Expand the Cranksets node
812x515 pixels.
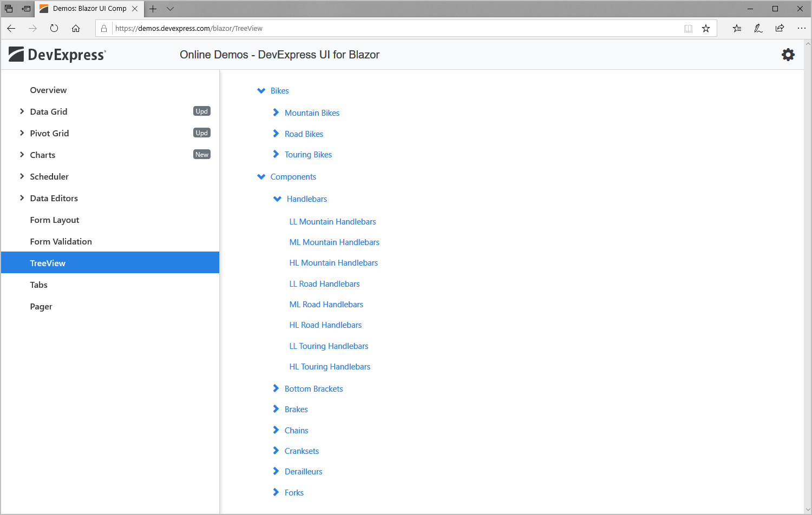coord(276,451)
